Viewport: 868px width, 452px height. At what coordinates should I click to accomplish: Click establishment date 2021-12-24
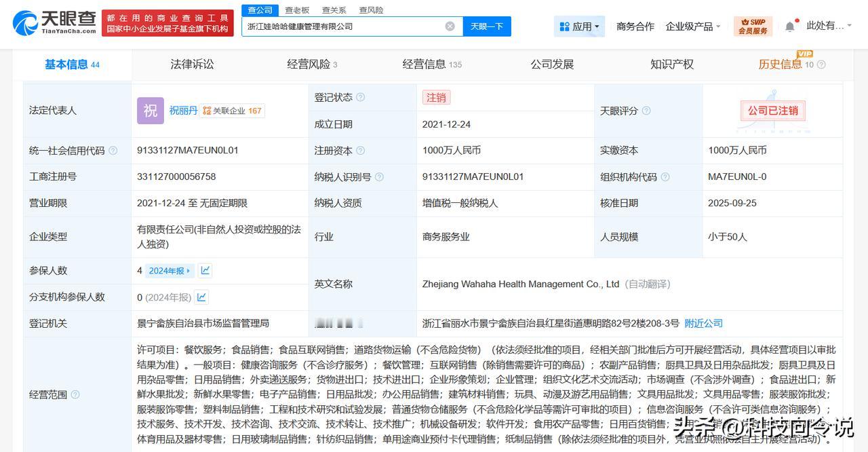pyautogui.click(x=446, y=124)
